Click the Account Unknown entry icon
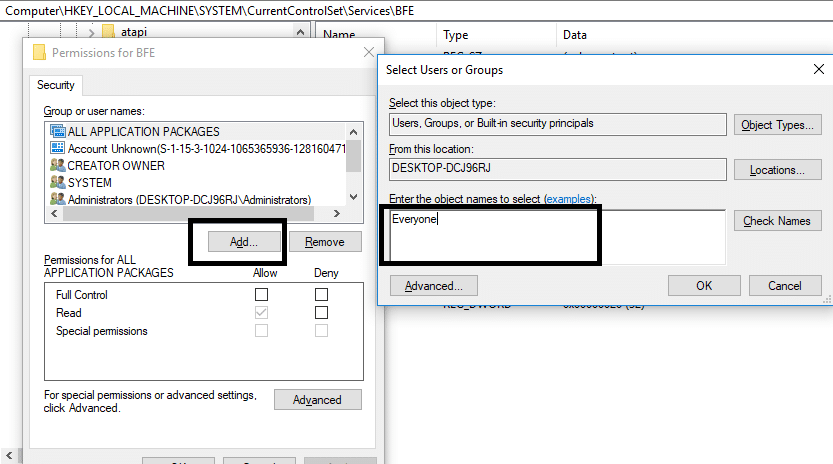Screen dimensions: 833x464 (57, 148)
